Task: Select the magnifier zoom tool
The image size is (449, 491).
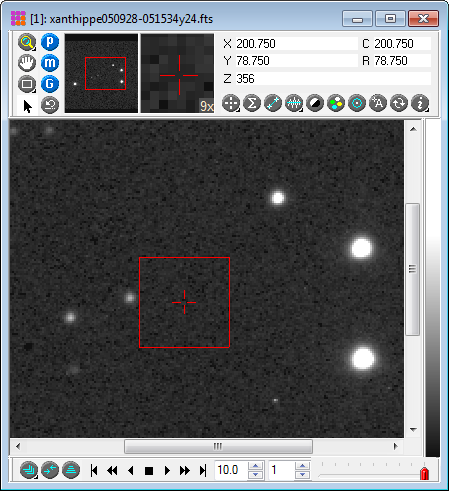Action: (27, 42)
